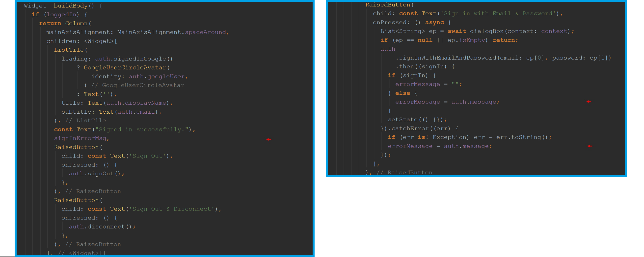Click 'leading: auth.signedInGoogle()' line

117,59
